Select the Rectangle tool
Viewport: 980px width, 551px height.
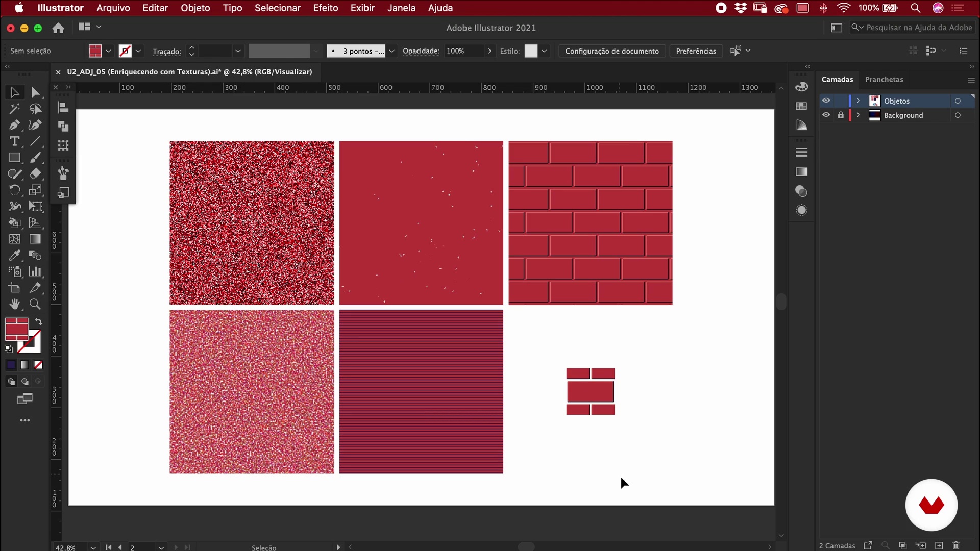14,158
